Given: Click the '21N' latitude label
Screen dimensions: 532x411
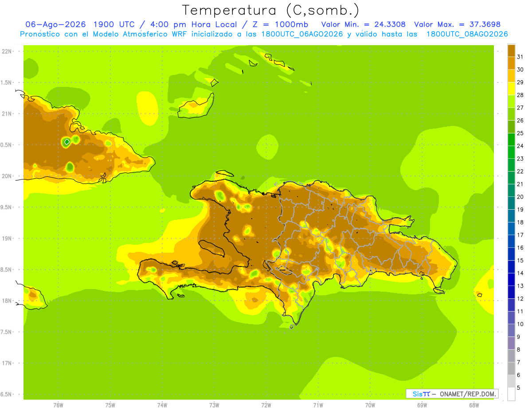Looking at the screenshot, I should point(7,114).
